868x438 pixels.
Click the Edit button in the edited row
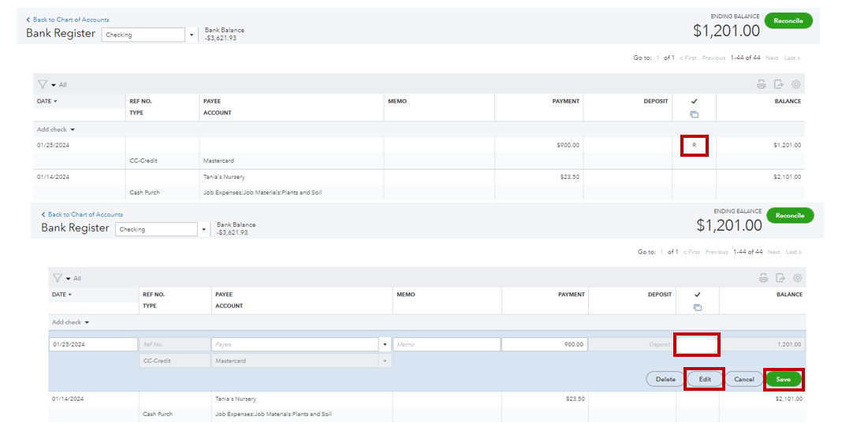(x=704, y=379)
